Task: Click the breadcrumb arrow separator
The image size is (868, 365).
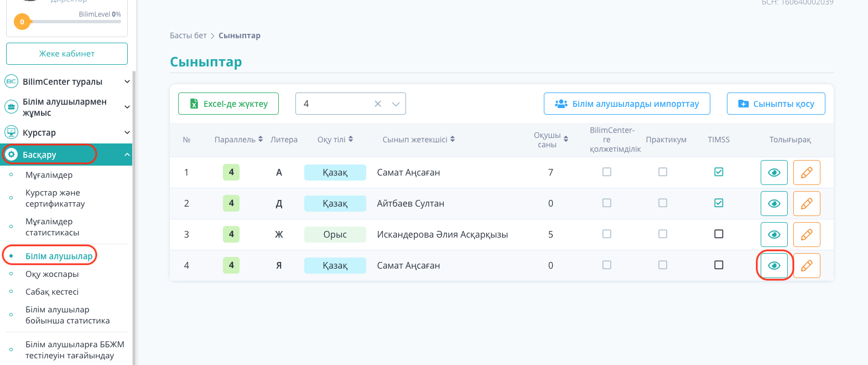Action: point(212,35)
